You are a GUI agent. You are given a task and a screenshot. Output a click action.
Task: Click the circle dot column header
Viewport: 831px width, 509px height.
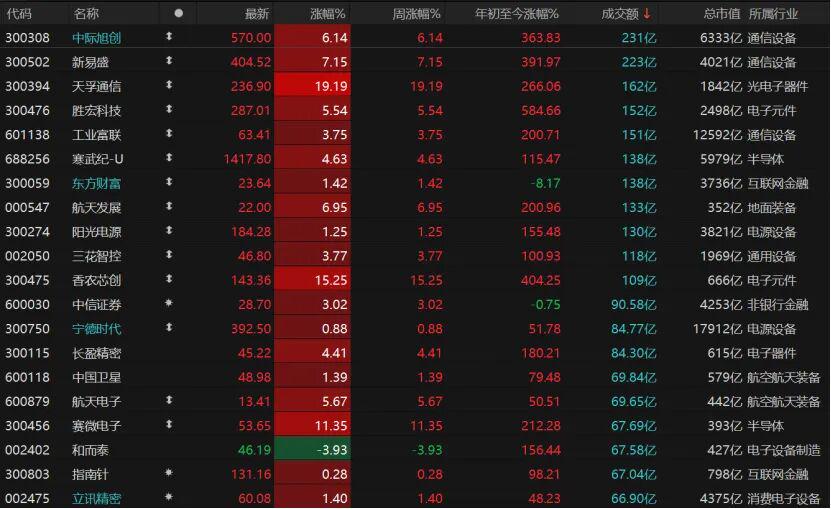point(179,13)
